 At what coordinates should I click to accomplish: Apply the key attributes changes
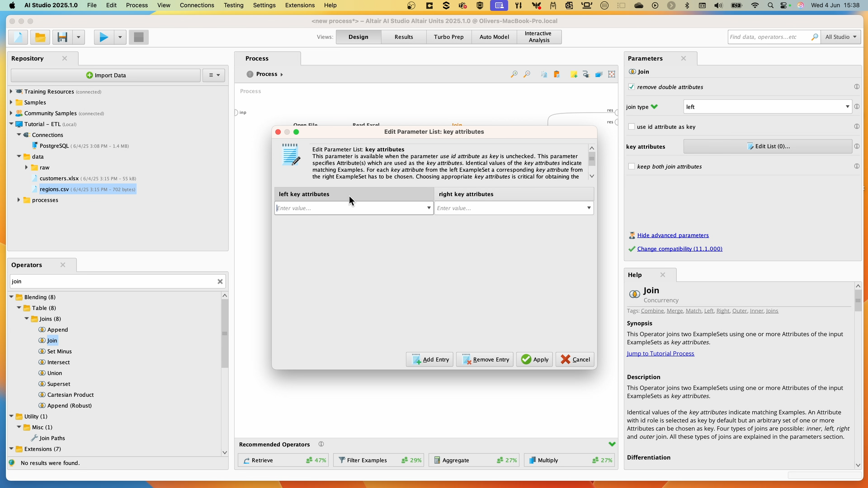point(535,359)
